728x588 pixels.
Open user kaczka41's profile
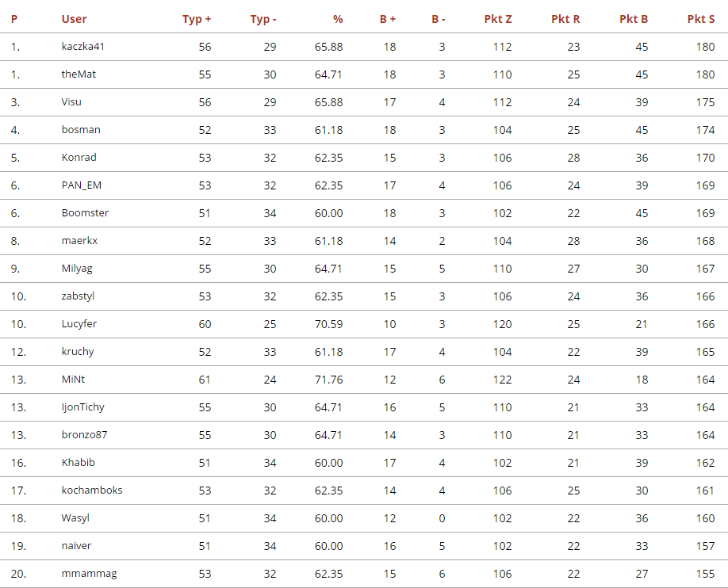[83, 47]
